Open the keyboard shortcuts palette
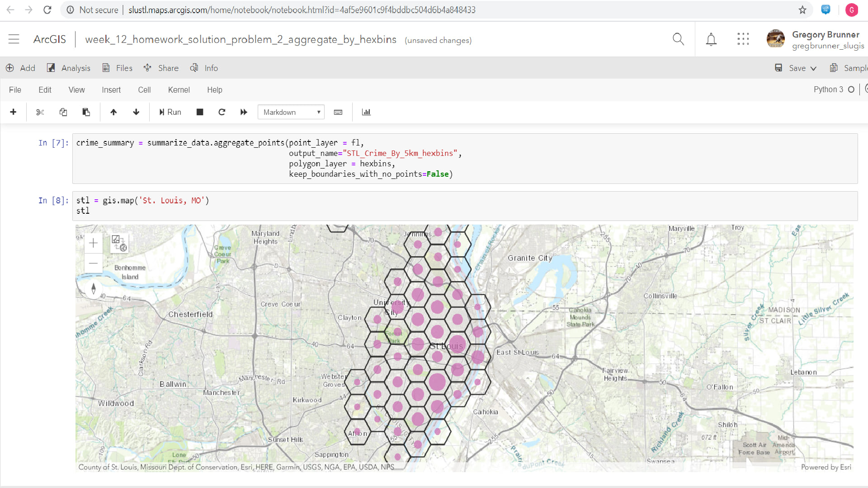 (338, 112)
